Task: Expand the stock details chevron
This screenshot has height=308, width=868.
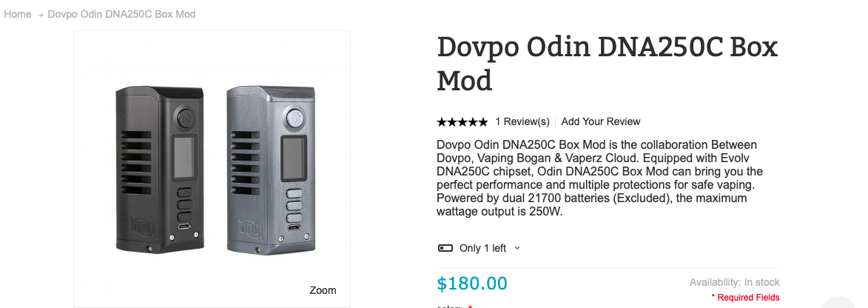Action: point(517,248)
